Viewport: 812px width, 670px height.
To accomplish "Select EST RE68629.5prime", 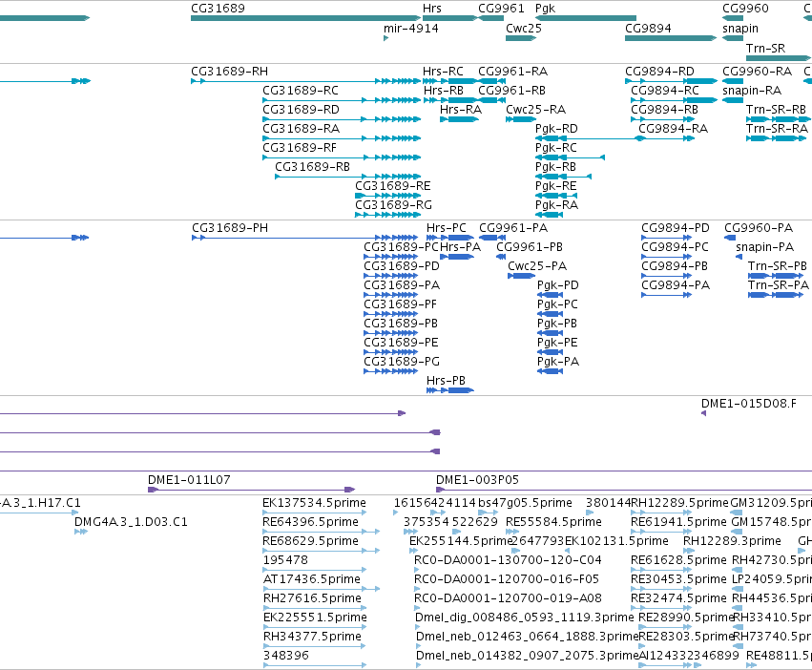I will click(322, 551).
